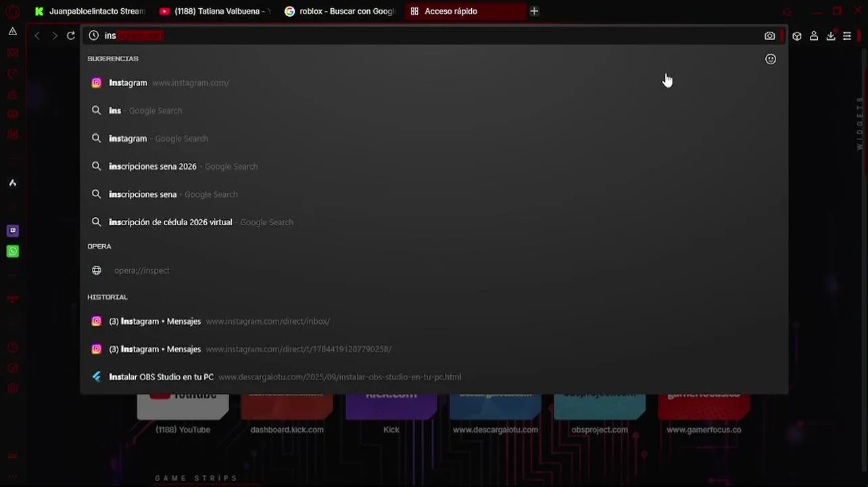This screenshot has width=868, height=487.
Task: Select the Instagram www.instagram.com suggestion
Action: click(434, 83)
